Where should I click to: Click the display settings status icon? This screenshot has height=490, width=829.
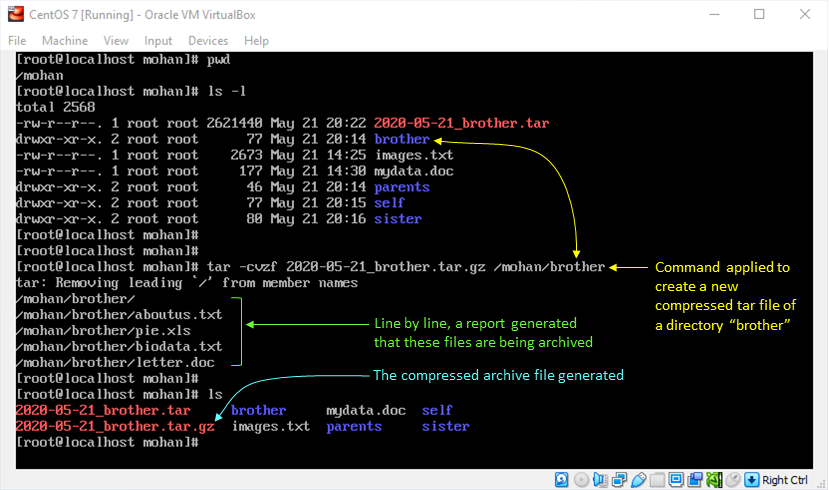[x=676, y=479]
